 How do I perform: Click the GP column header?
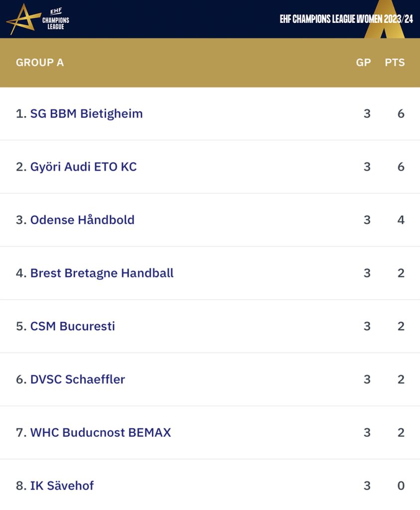pos(363,62)
